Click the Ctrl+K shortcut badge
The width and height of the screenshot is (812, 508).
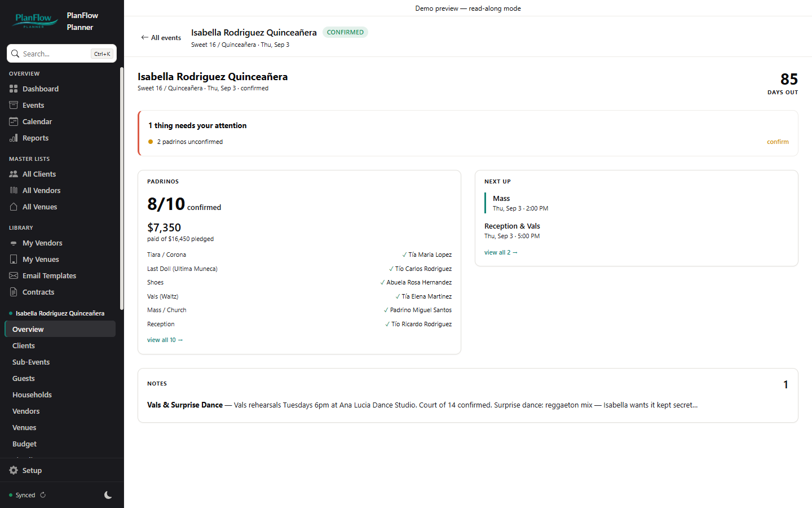tap(102, 54)
